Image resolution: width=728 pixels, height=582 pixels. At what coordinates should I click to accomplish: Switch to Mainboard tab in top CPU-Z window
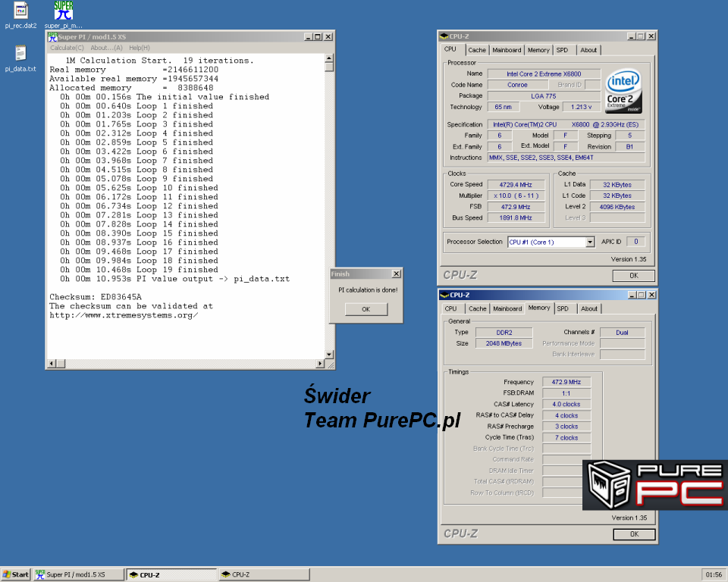pyautogui.click(x=507, y=50)
